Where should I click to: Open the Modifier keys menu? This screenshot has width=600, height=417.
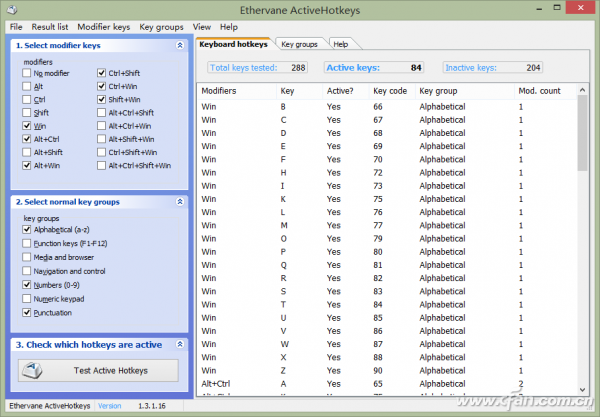[104, 26]
